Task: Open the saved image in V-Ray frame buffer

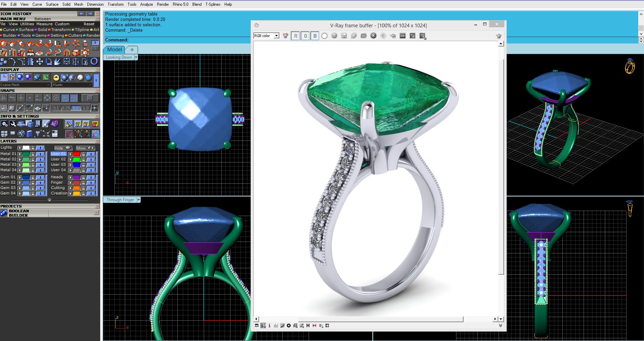Action: (x=364, y=36)
